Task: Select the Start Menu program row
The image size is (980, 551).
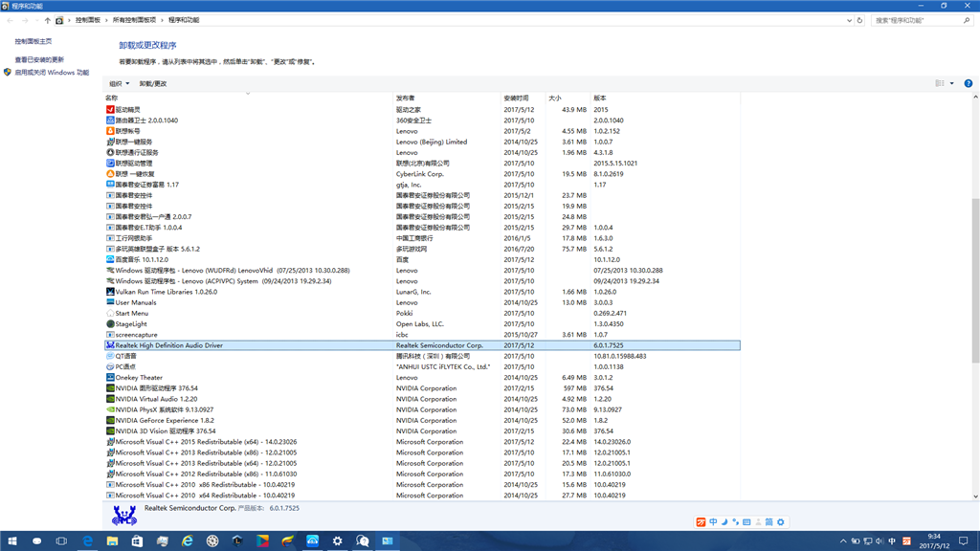Action: pyautogui.click(x=422, y=313)
